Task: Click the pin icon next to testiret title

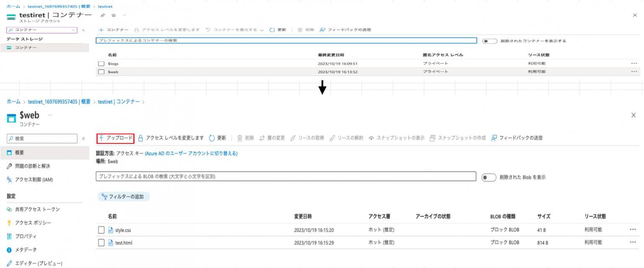Action: [102, 15]
